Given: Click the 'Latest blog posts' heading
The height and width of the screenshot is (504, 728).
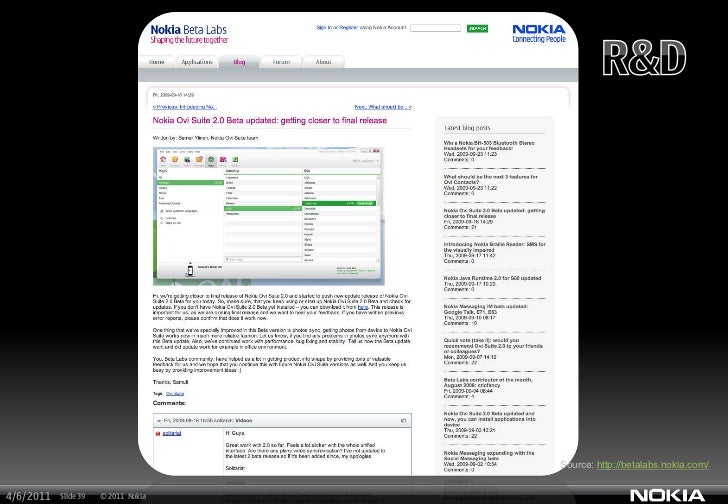Looking at the screenshot, I should 467,128.
